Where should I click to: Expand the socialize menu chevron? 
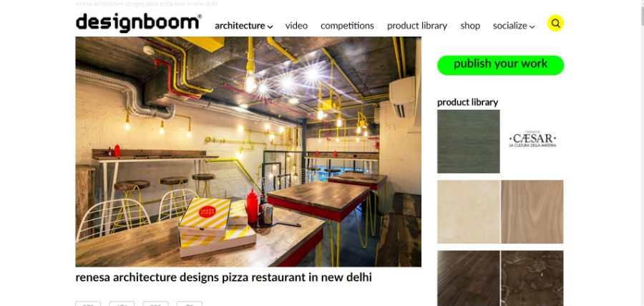pyautogui.click(x=532, y=27)
